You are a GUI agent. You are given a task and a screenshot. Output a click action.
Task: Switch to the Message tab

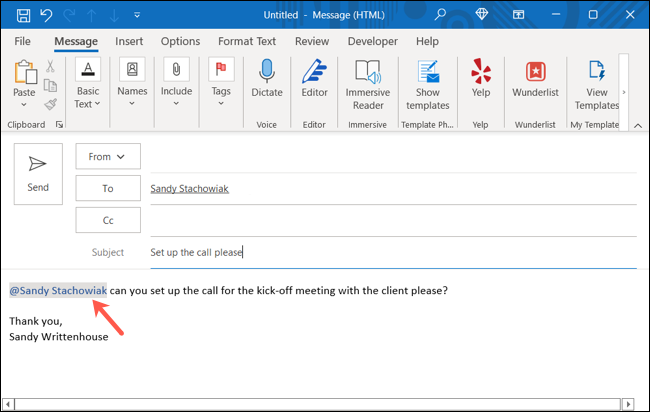pos(76,41)
